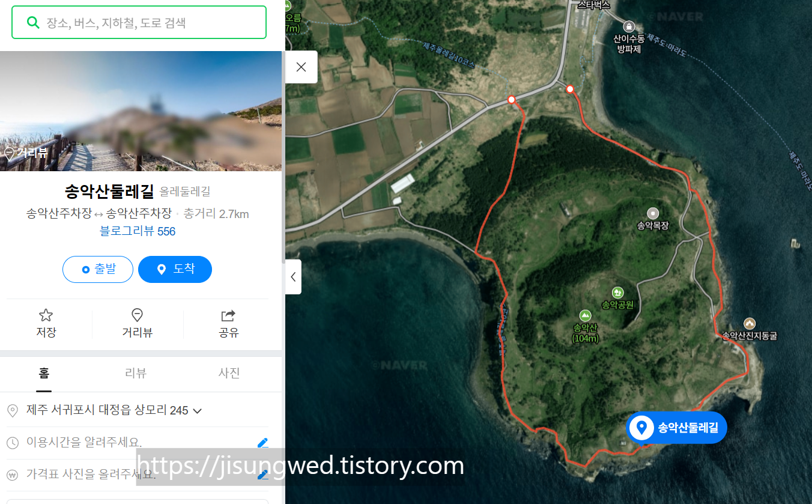
Task: Set as destination with 도착 button
Action: (x=175, y=269)
